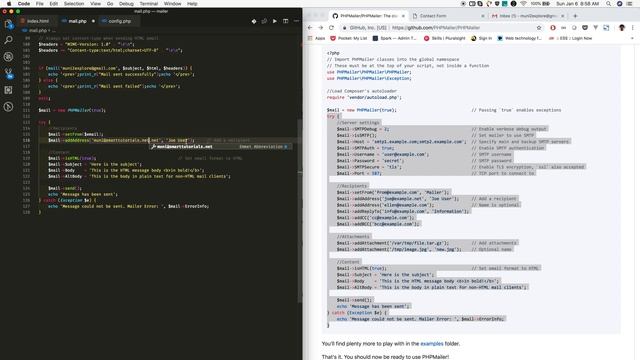Open the Terminal menu
640x360 pixels.
pos(149,4)
